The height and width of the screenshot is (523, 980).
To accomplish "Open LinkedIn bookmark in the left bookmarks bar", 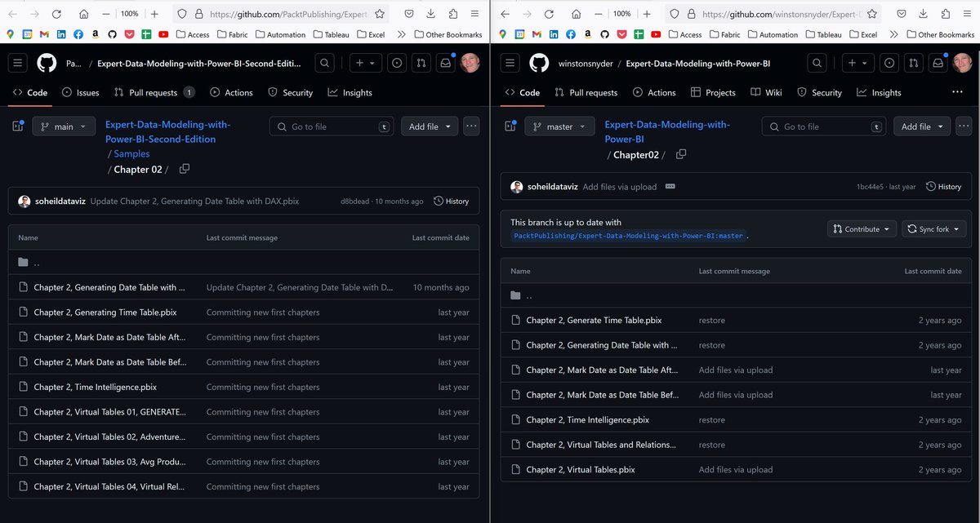I will pos(61,34).
